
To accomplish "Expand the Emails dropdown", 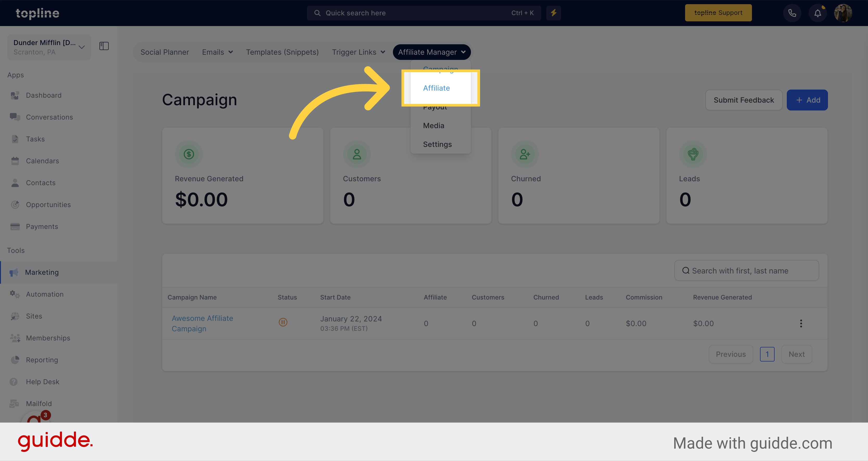I will pyautogui.click(x=217, y=52).
